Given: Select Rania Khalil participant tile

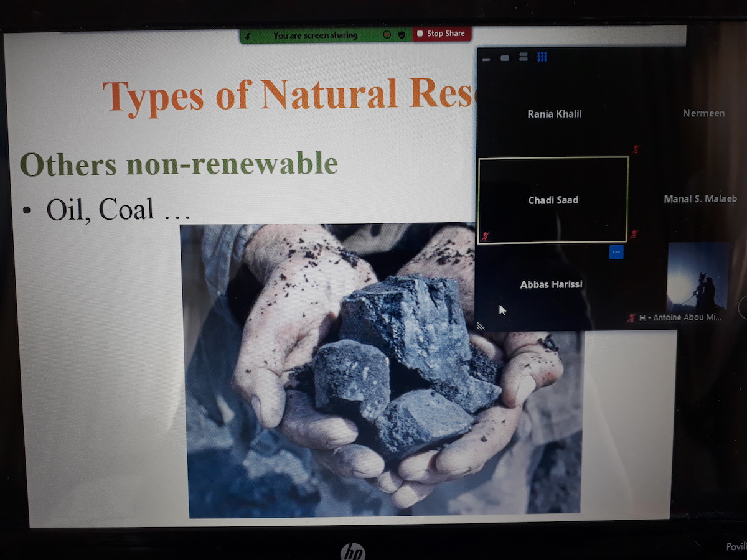Looking at the screenshot, I should [x=554, y=113].
